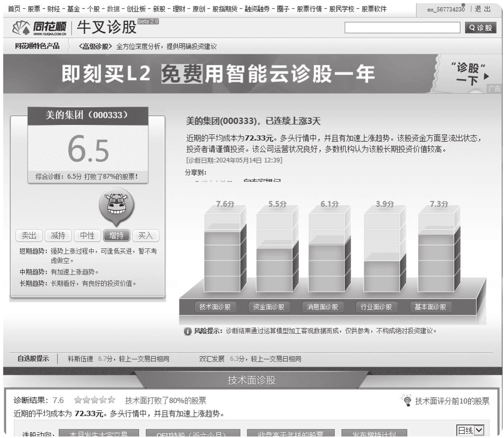Image resolution: width=504 pixels, height=438 pixels.
Task: Click the 技术面诊股 section header
Action: 251,380
